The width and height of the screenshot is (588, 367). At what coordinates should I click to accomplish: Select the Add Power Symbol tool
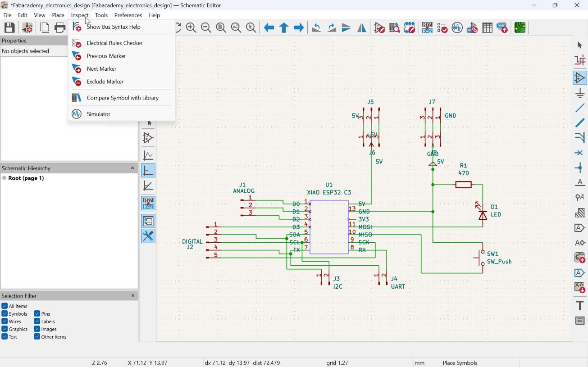580,94
